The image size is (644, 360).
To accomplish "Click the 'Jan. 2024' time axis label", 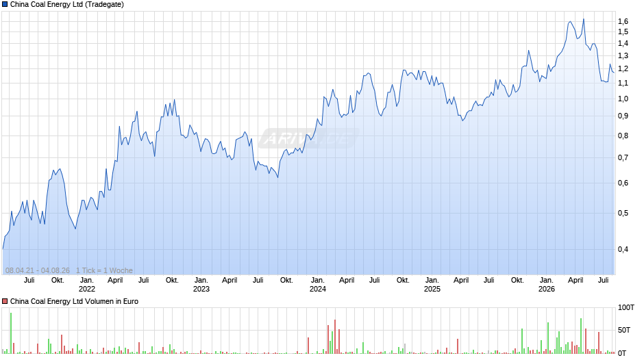I will pos(317,285).
